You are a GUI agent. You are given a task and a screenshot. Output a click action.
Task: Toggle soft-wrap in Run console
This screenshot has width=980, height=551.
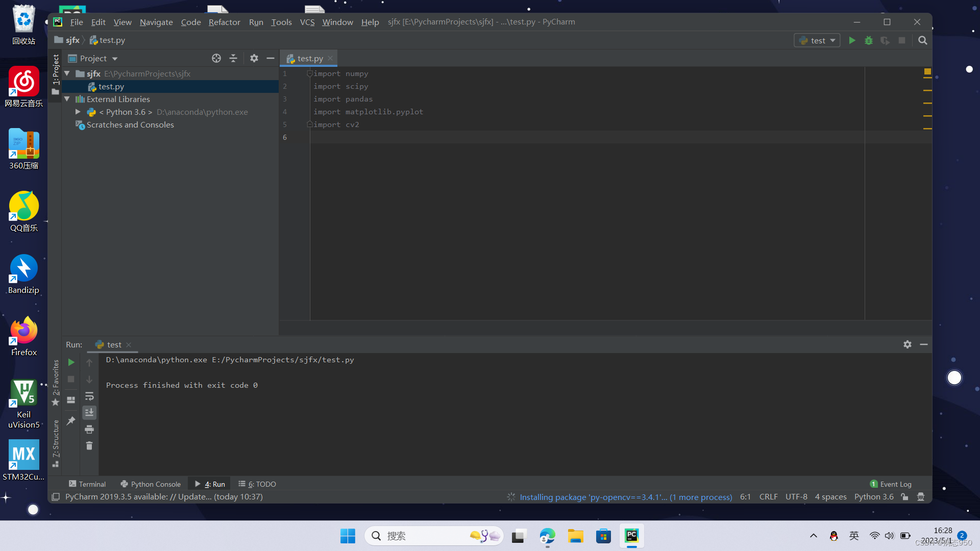(89, 396)
